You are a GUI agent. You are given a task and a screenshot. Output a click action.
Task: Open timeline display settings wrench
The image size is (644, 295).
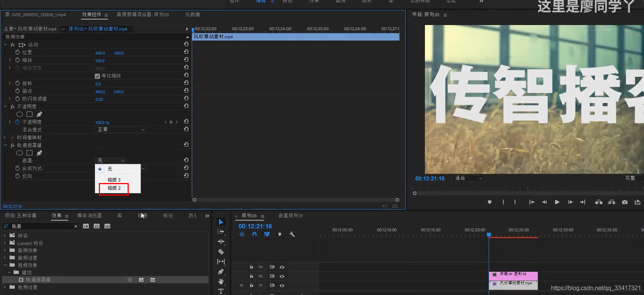[292, 234]
